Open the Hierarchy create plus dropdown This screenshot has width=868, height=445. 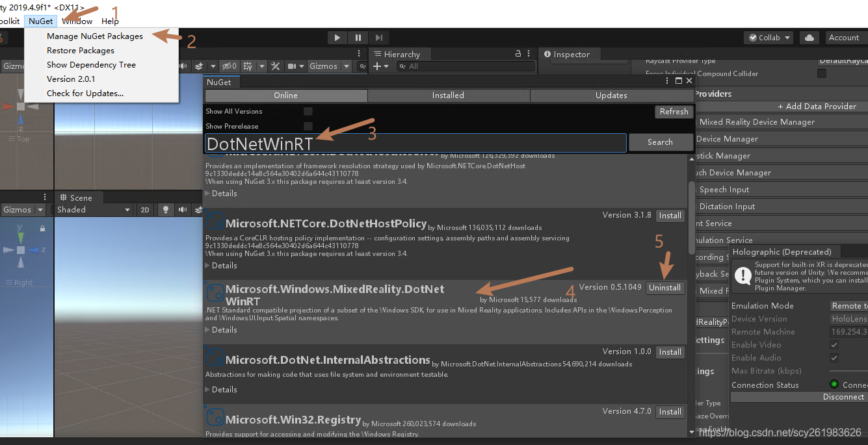point(381,66)
